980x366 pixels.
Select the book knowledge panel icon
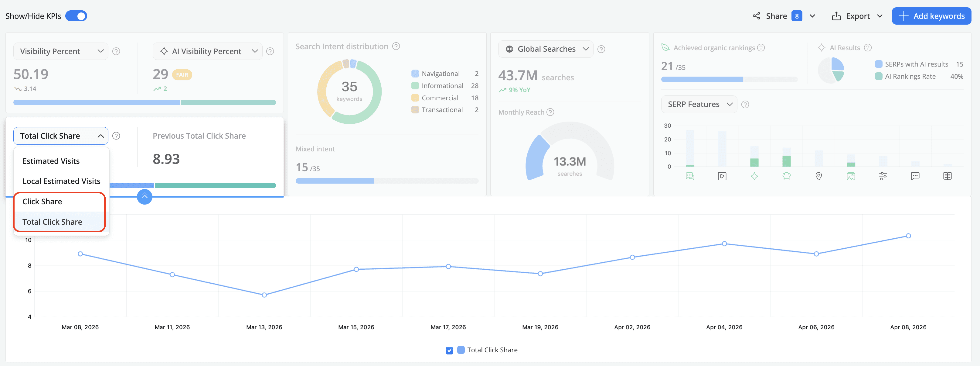[947, 176]
